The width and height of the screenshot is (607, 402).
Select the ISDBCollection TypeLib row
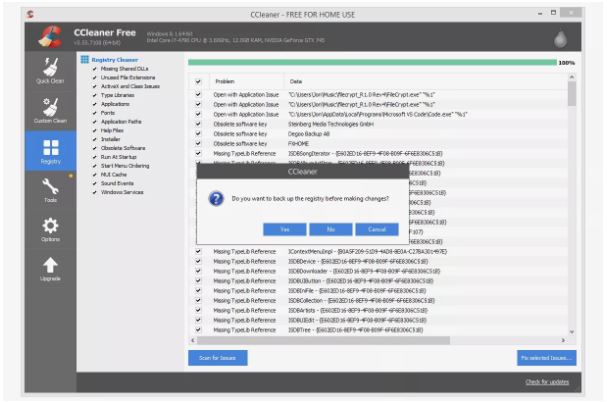379,301
